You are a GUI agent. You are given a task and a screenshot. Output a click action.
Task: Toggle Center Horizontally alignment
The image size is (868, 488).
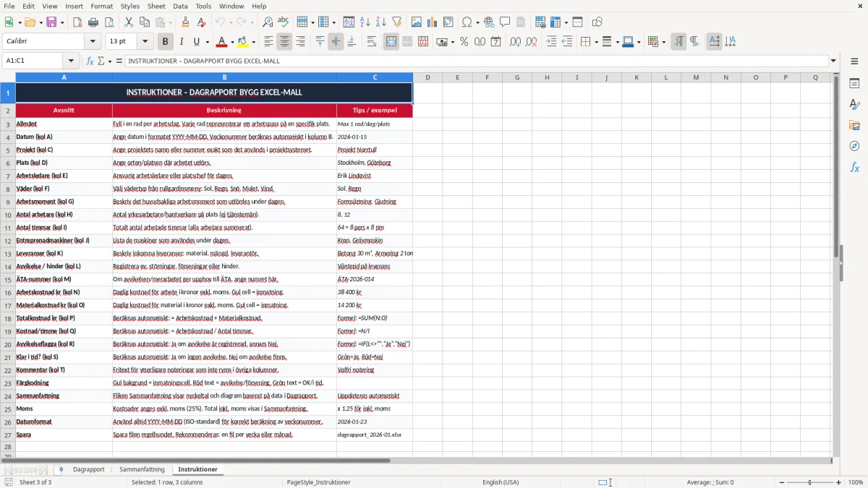(284, 42)
